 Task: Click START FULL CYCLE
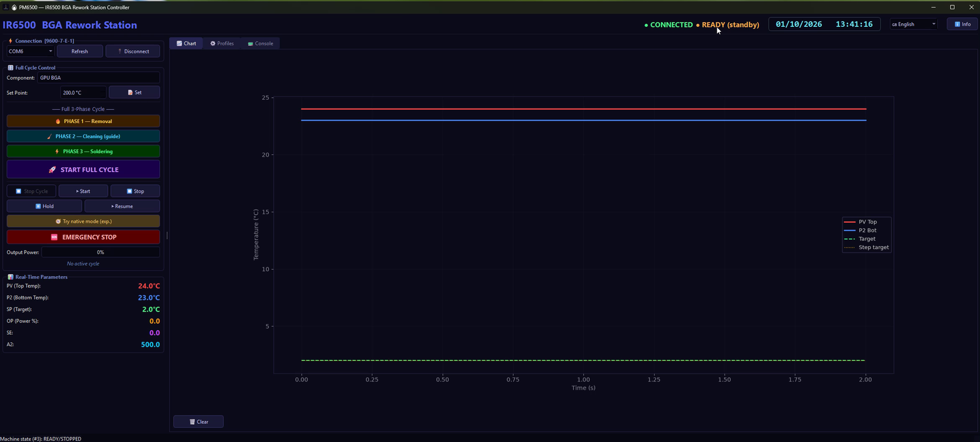point(83,170)
